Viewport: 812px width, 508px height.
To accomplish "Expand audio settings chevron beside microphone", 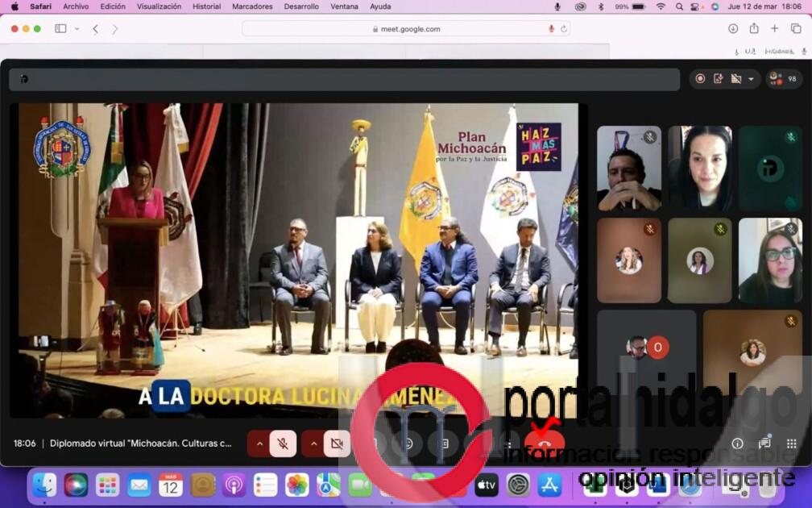I will (x=259, y=443).
